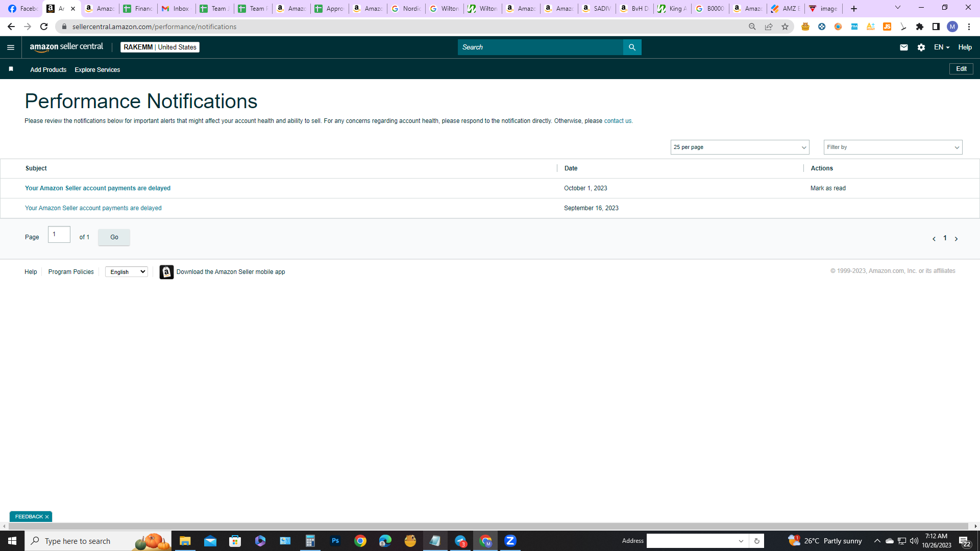Click Add Products in the navigation bar
Image resolution: width=980 pixels, height=551 pixels.
pos(48,70)
